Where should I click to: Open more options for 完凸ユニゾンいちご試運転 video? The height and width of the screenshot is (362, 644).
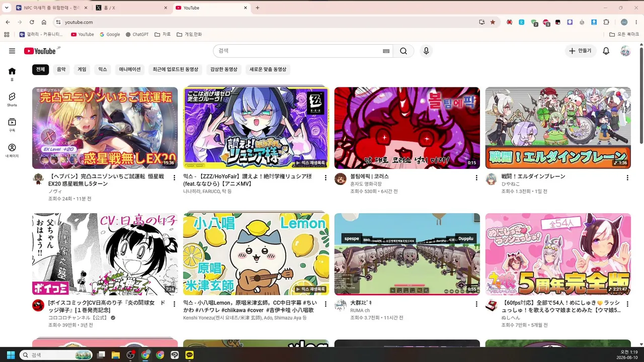pos(175,177)
